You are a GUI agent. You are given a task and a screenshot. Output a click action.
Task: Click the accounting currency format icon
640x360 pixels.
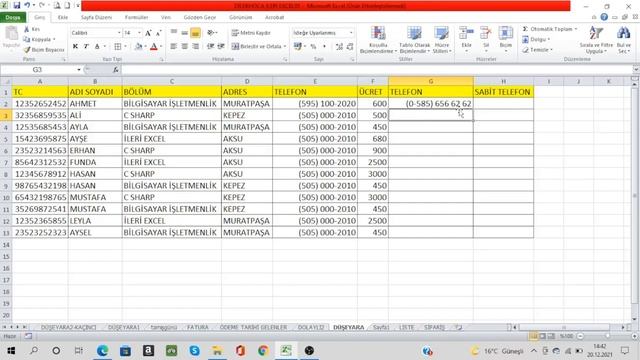point(298,47)
